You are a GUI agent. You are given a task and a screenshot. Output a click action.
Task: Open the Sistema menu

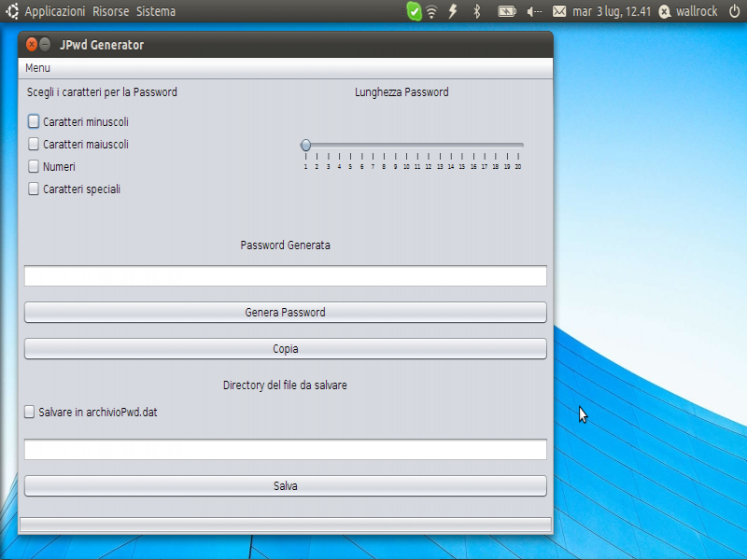[x=156, y=11]
